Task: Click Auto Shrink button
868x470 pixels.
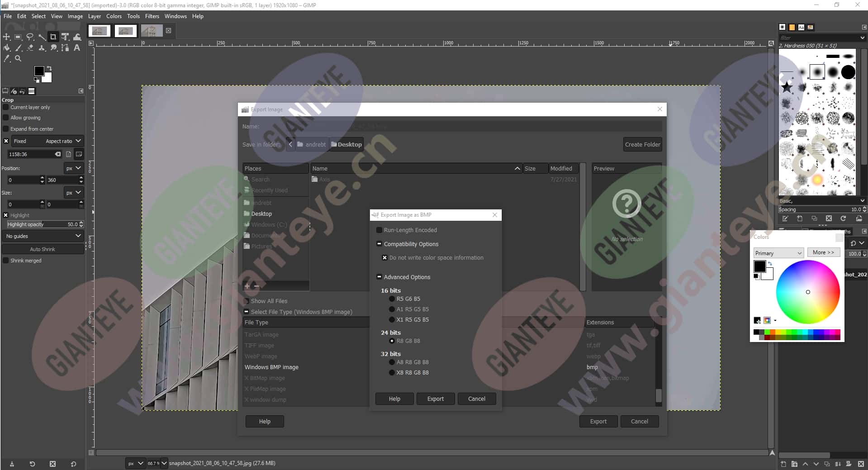Action: [x=43, y=249]
